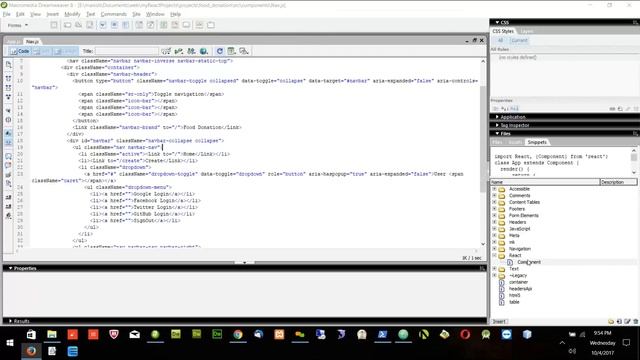Select the Headers snippets folder
This screenshot has width=640, height=360.
coord(517,222)
